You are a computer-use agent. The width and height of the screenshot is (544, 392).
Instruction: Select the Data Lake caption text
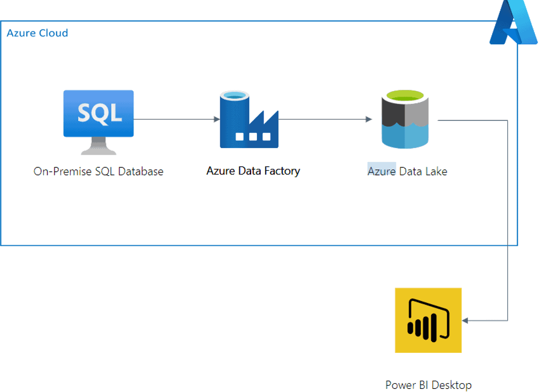click(x=407, y=172)
